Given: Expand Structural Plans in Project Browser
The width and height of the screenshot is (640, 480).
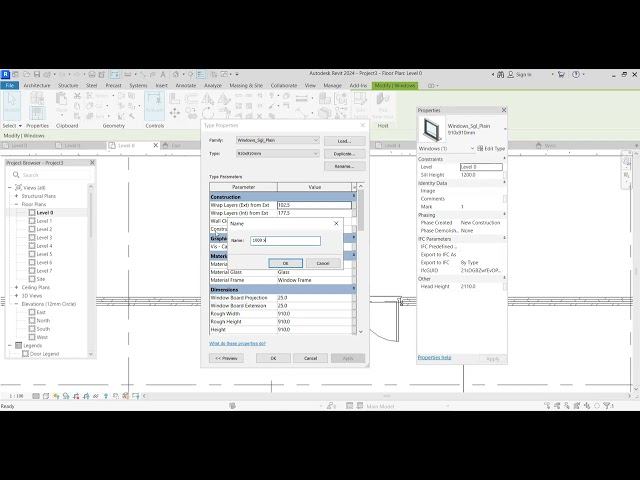Looking at the screenshot, I should click(16, 196).
